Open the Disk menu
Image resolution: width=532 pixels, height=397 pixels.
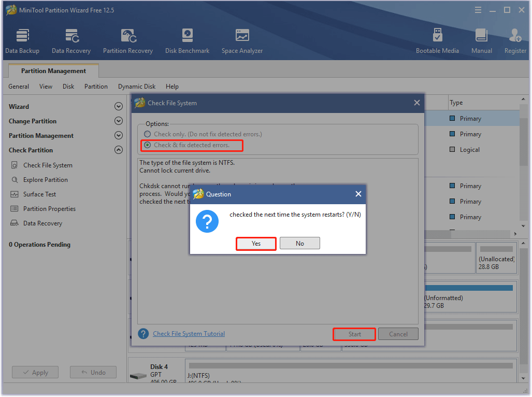68,87
